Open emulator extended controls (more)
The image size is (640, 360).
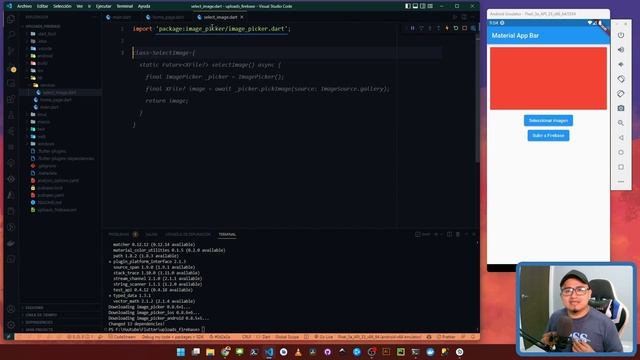coord(621,182)
